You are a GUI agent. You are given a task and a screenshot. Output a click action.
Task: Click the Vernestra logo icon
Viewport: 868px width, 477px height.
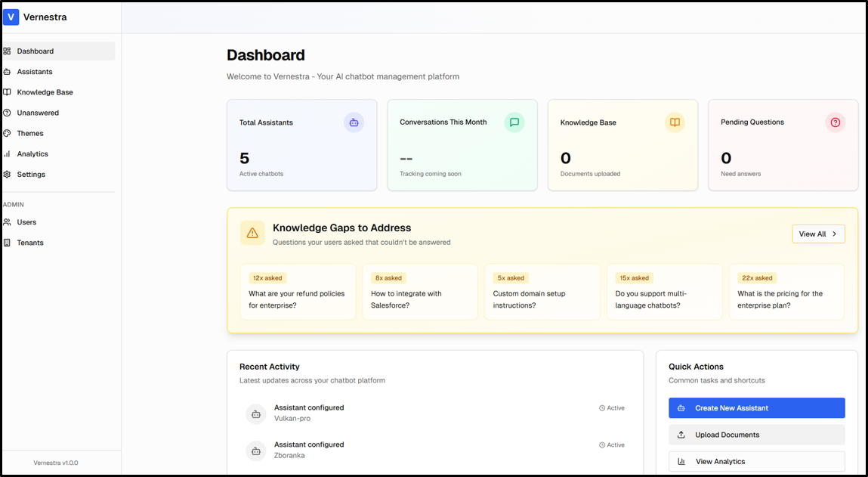point(11,17)
